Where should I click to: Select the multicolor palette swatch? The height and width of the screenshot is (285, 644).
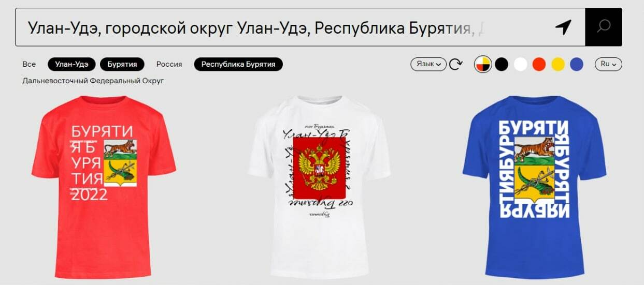[x=483, y=64]
